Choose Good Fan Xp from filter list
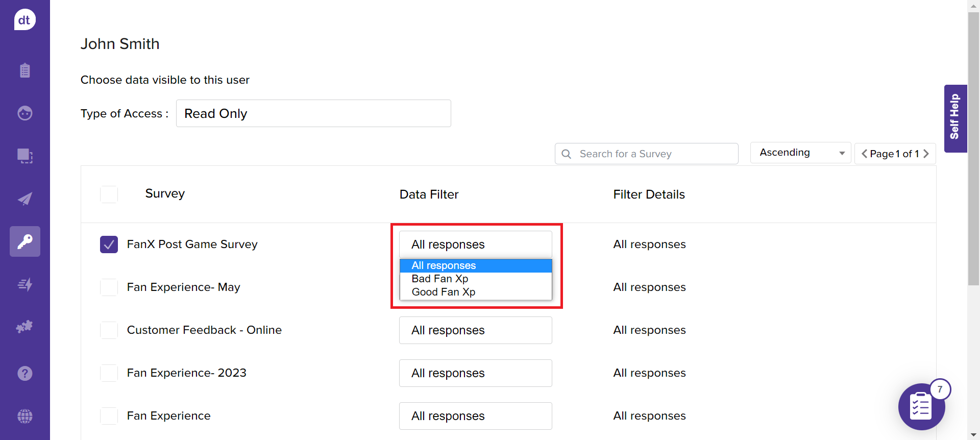 click(443, 292)
